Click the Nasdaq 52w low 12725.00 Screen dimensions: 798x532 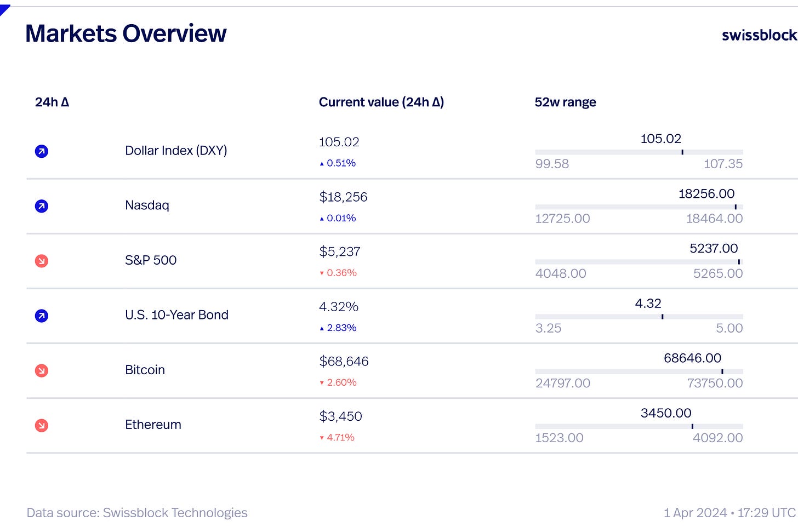tap(562, 219)
